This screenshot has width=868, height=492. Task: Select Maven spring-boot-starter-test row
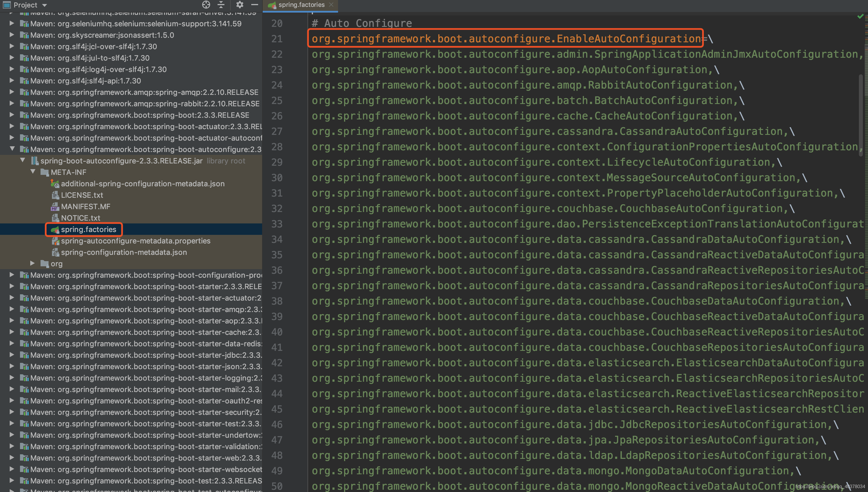coord(131,424)
